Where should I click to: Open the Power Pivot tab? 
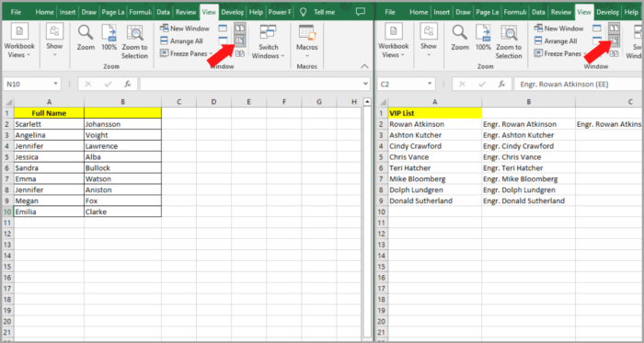click(x=280, y=12)
